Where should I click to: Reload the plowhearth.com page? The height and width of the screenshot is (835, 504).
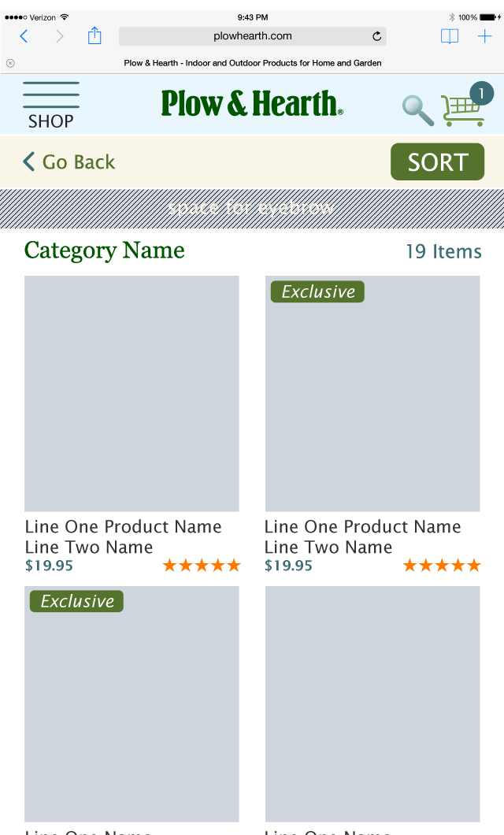[x=377, y=36]
